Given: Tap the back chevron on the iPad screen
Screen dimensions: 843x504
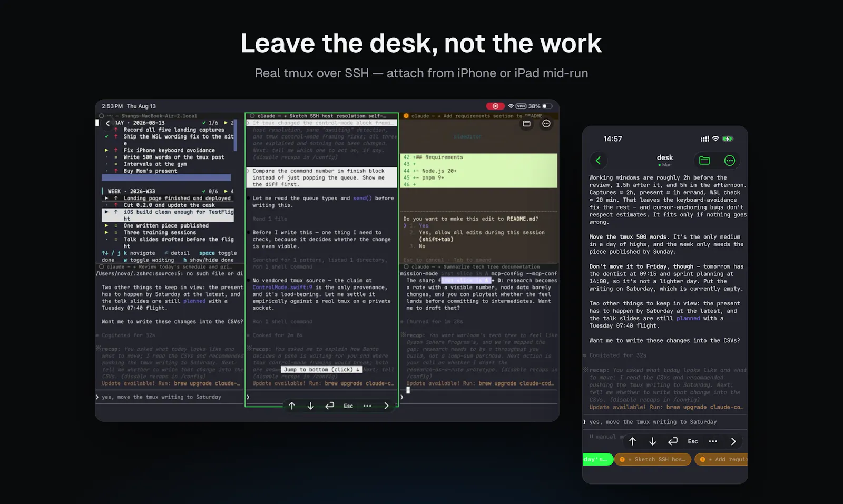Looking at the screenshot, I should [x=108, y=123].
